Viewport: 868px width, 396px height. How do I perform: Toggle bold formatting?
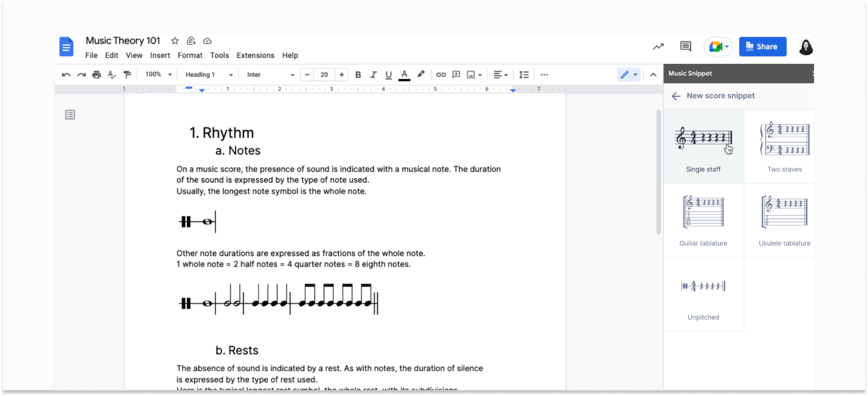click(x=358, y=75)
